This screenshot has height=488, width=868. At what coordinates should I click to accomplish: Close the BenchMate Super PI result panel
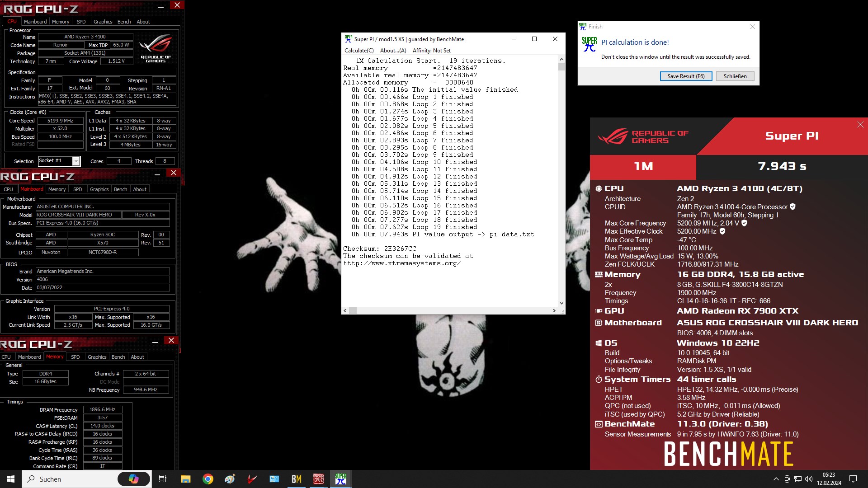coord(860,125)
